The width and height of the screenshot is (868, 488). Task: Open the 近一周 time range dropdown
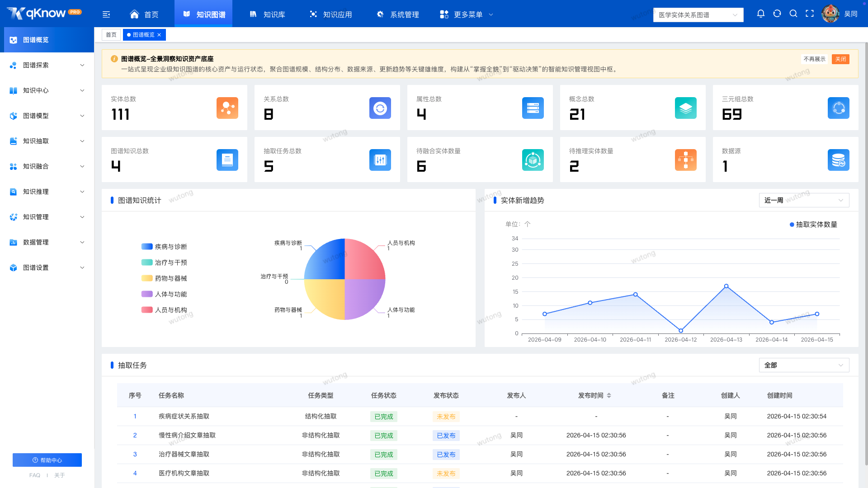pyautogui.click(x=804, y=200)
